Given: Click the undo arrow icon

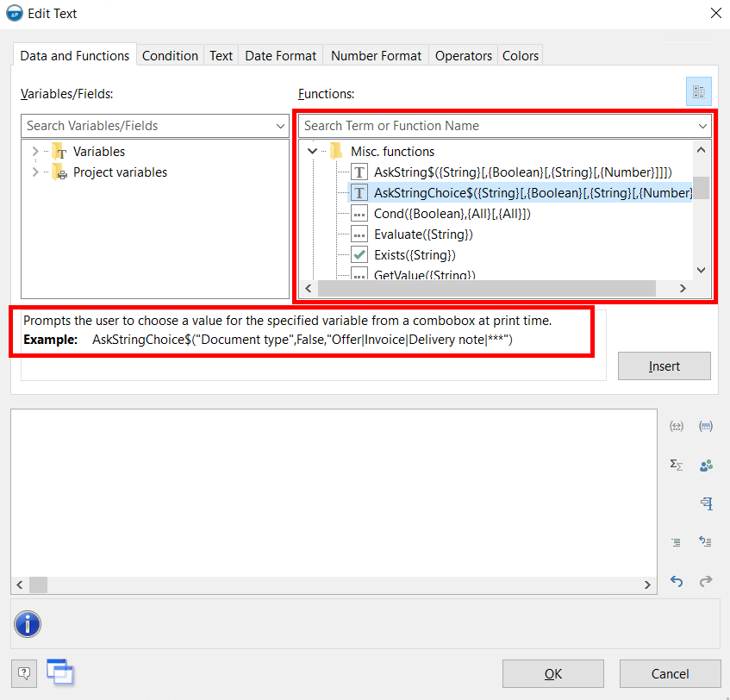Looking at the screenshot, I should (677, 581).
